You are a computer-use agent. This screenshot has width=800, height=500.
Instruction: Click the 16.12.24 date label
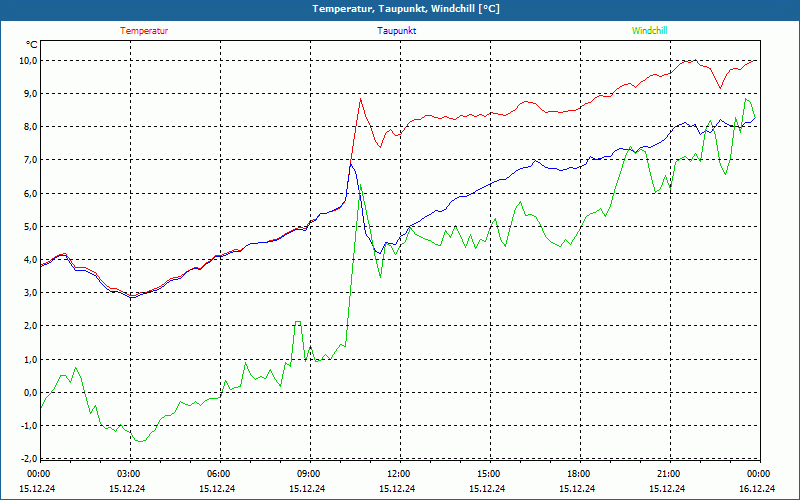(x=758, y=488)
